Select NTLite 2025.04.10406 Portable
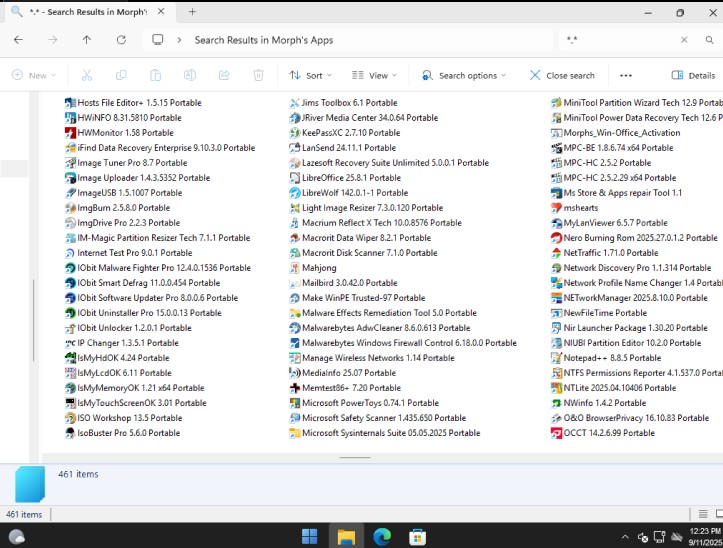Screen dimensions: 723x548 tap(614, 388)
